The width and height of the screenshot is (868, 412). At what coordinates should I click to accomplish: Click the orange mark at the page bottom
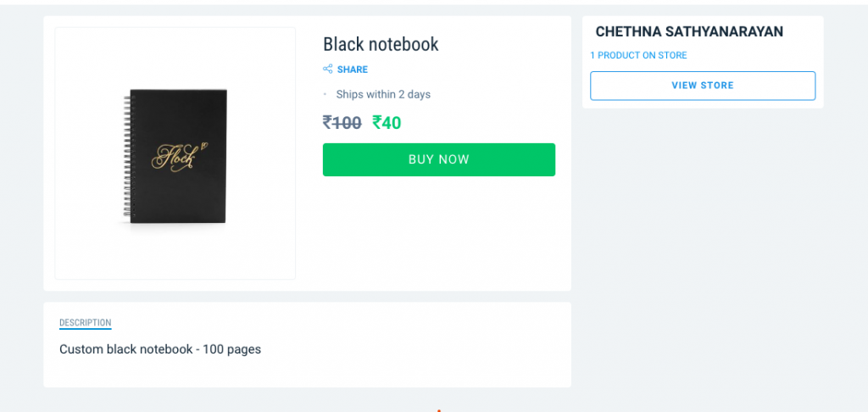coord(438,409)
